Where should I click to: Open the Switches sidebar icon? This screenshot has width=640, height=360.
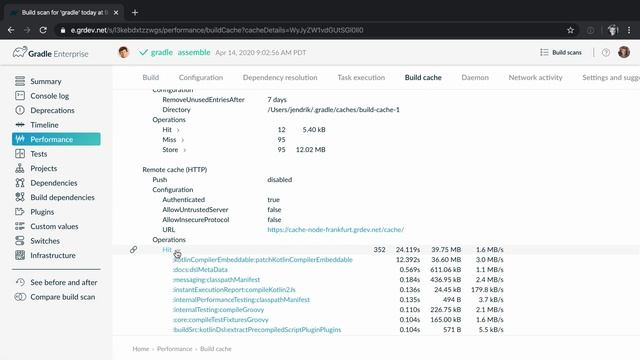pyautogui.click(x=20, y=240)
